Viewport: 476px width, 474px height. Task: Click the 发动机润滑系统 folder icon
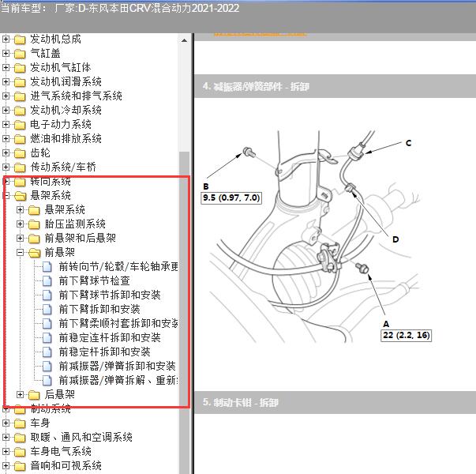[20, 82]
